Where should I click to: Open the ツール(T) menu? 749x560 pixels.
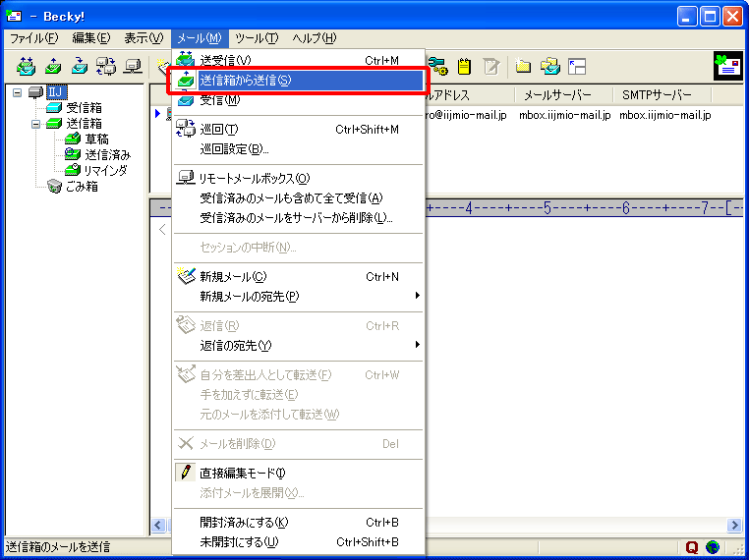[257, 38]
